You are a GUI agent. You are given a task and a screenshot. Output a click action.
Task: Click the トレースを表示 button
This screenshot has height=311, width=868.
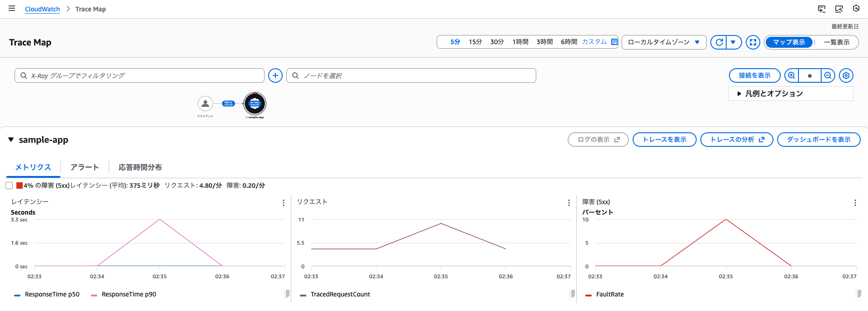(x=664, y=140)
